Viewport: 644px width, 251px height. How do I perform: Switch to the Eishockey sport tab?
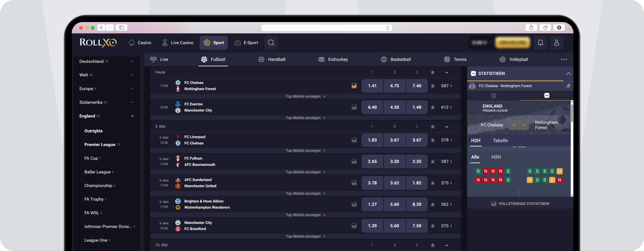point(333,59)
